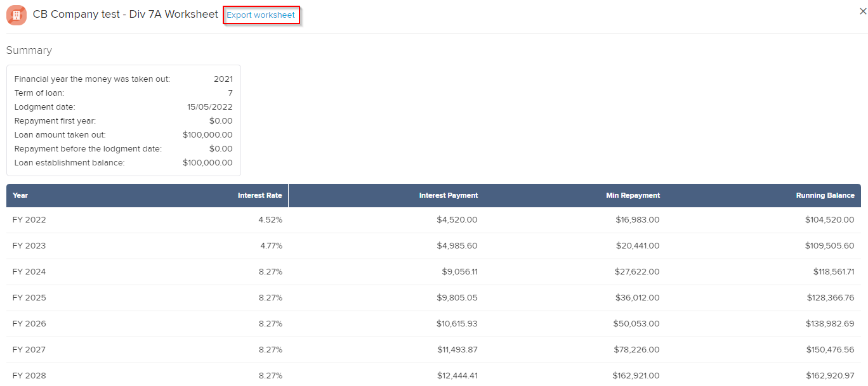Select the Min Repayment column header

click(633, 195)
